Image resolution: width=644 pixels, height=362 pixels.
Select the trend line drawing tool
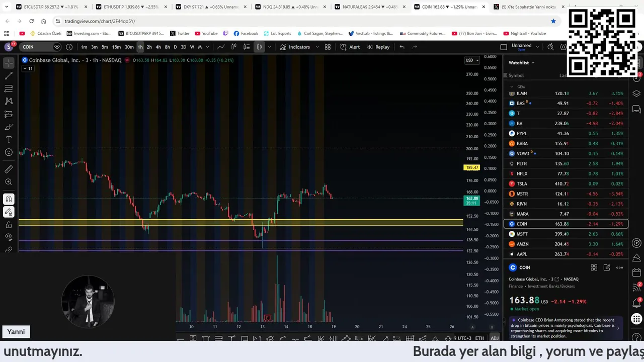pos(9,76)
